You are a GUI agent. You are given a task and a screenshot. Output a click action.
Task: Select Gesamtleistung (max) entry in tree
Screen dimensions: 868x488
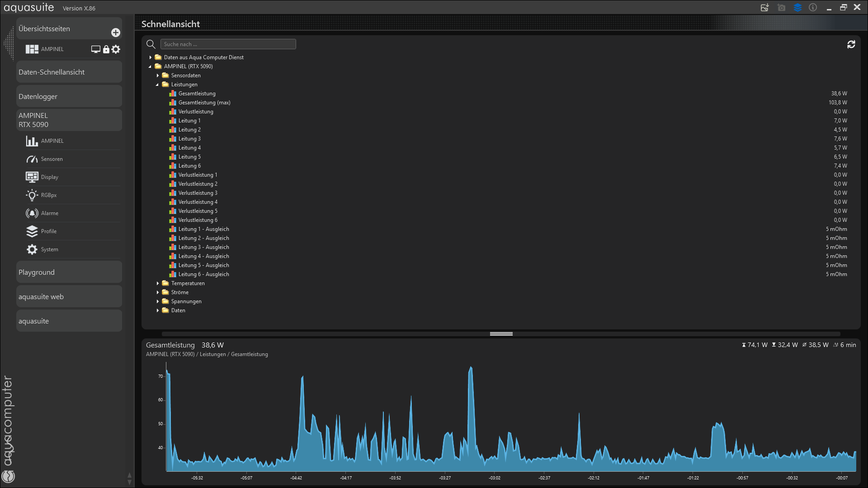[204, 103]
